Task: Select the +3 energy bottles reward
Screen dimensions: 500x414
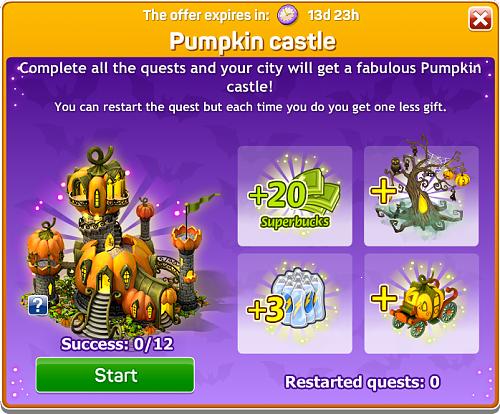Action: point(295,304)
